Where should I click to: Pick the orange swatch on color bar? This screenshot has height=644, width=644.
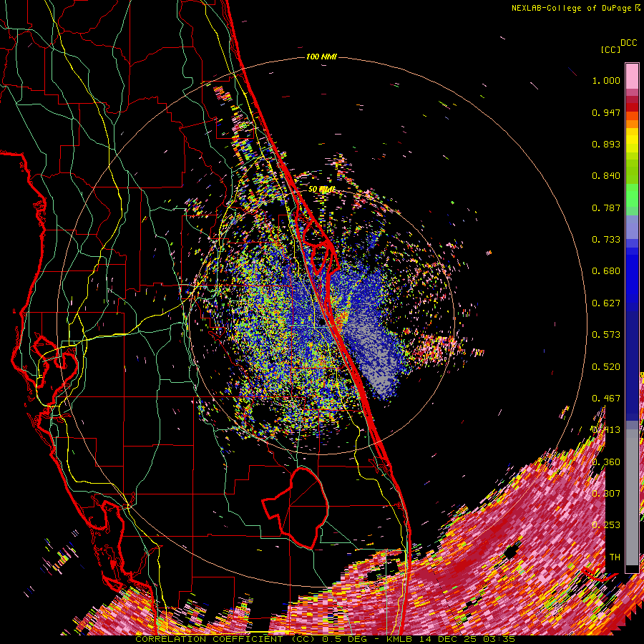[x=632, y=125]
